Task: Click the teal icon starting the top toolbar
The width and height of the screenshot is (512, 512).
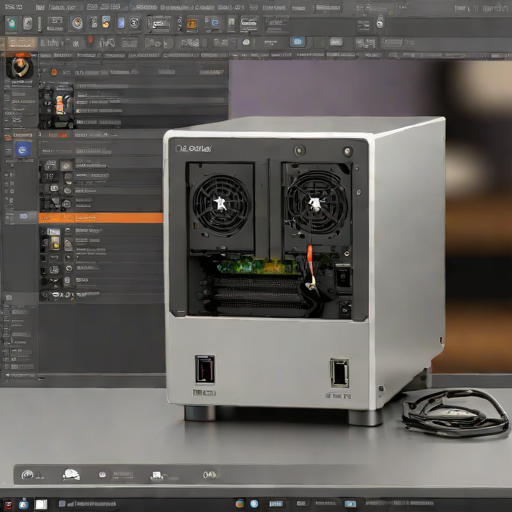Action: [11, 23]
